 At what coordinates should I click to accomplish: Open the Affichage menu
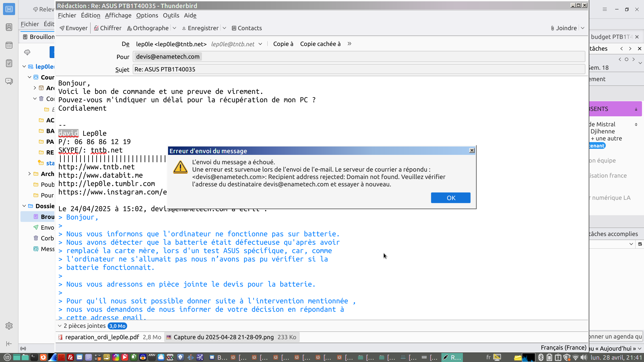[118, 15]
